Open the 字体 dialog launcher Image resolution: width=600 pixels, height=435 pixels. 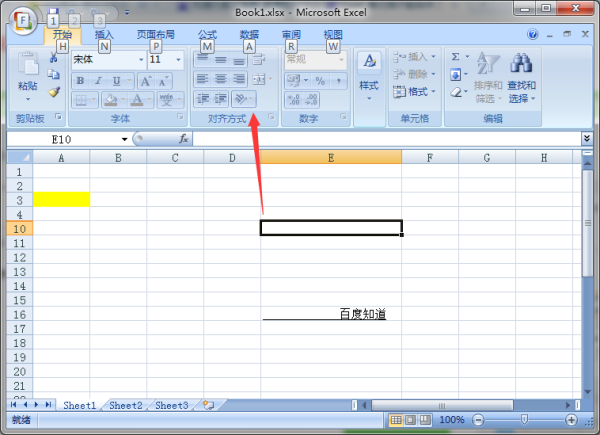(x=180, y=116)
